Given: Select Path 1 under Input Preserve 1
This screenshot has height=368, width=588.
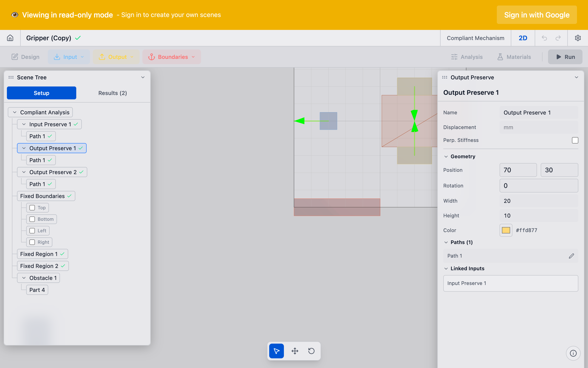Looking at the screenshot, I should click(41, 136).
